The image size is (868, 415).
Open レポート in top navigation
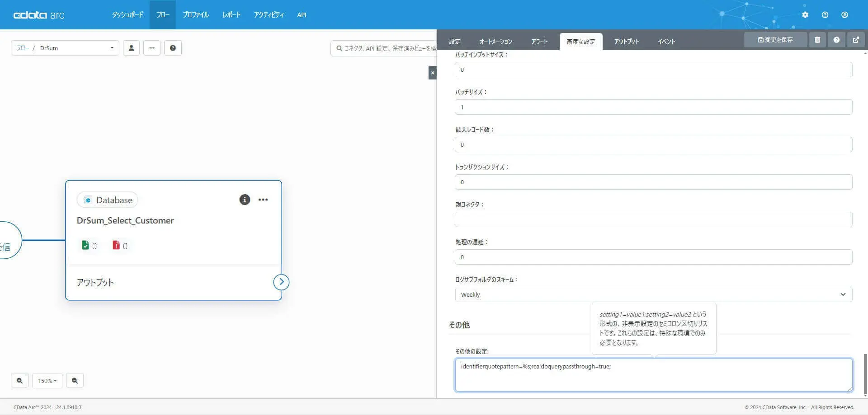tap(231, 15)
